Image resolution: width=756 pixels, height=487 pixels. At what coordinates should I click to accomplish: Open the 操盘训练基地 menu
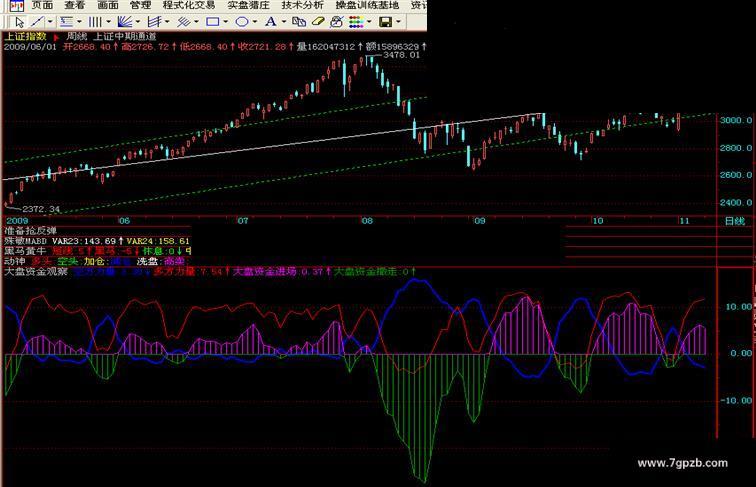click(367, 5)
